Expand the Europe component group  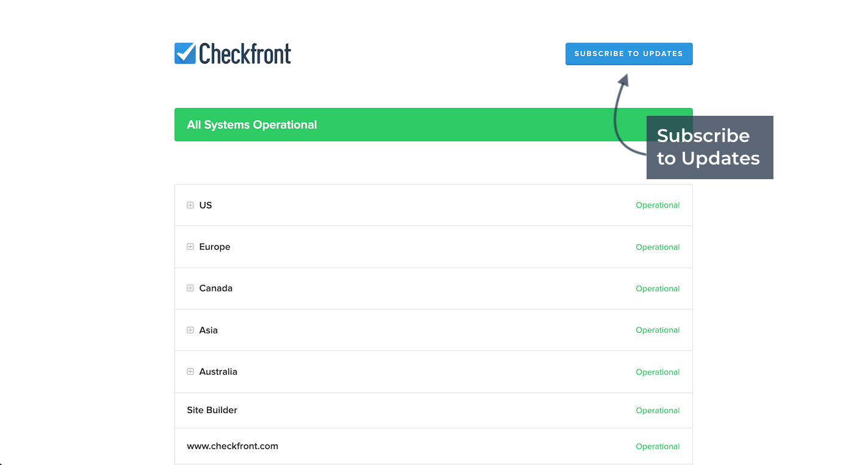click(x=190, y=247)
